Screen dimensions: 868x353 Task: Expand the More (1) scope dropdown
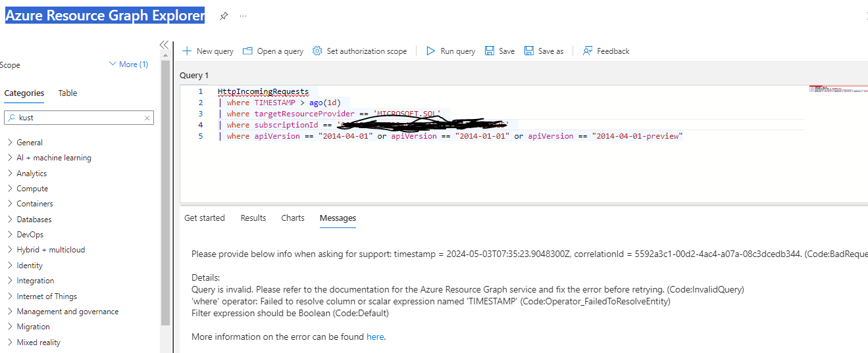pyautogui.click(x=128, y=64)
